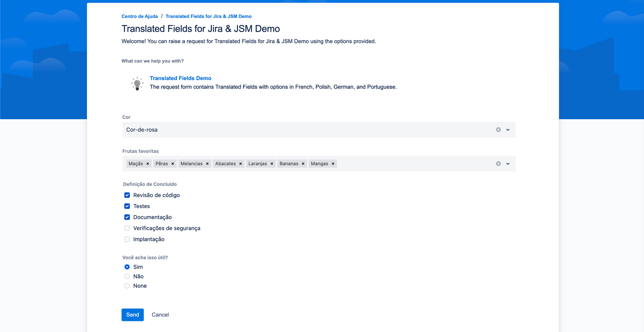Clear all Frutas favoritas selections
Viewport: 644px width, 332px height.
[498, 164]
